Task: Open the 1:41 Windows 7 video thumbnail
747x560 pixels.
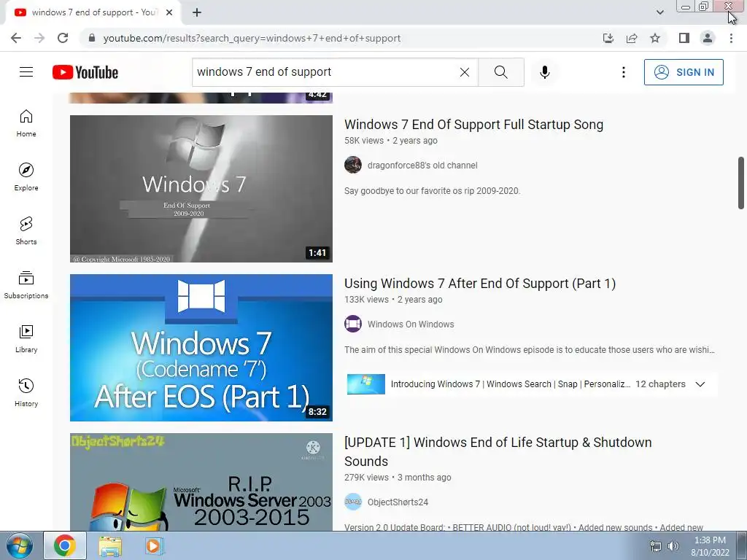Action: pos(201,189)
